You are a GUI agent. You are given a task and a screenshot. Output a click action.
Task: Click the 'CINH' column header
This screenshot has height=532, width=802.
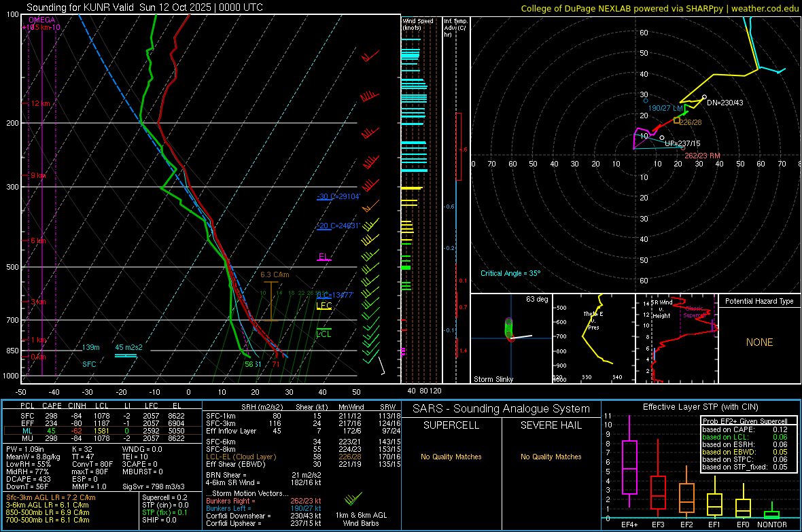click(x=77, y=406)
